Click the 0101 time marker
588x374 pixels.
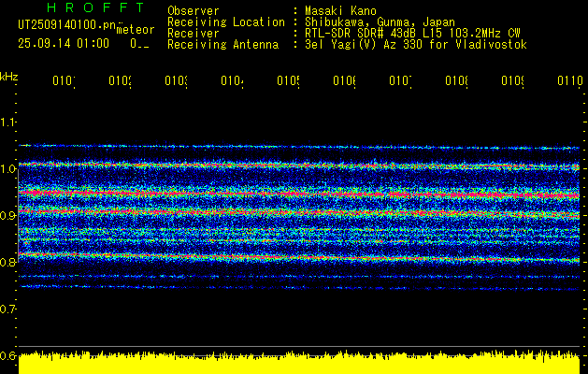(64, 80)
